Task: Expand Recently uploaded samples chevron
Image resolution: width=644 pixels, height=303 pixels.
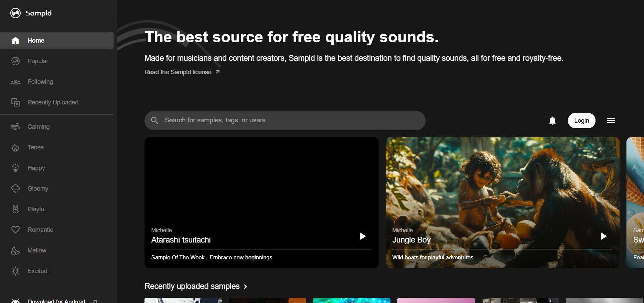Action: (x=245, y=287)
